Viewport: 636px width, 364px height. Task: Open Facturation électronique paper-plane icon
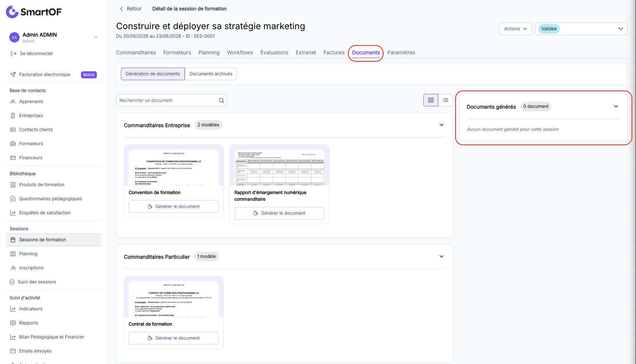[13, 75]
